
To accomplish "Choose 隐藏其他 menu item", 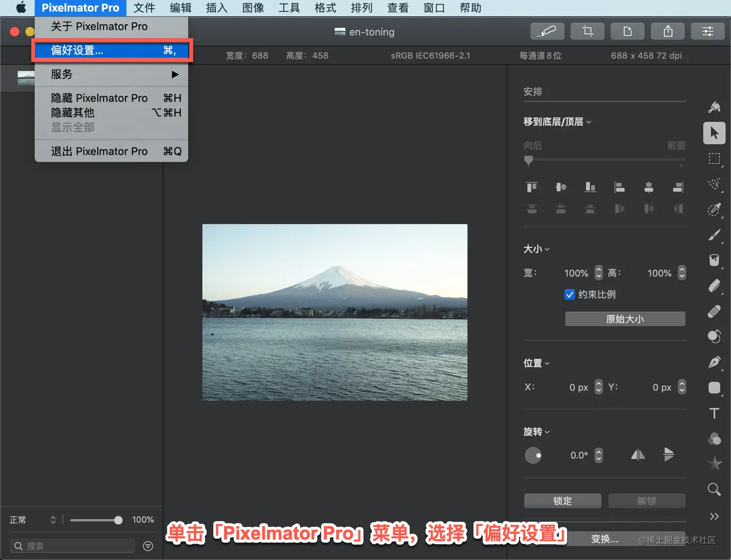I will coord(111,113).
